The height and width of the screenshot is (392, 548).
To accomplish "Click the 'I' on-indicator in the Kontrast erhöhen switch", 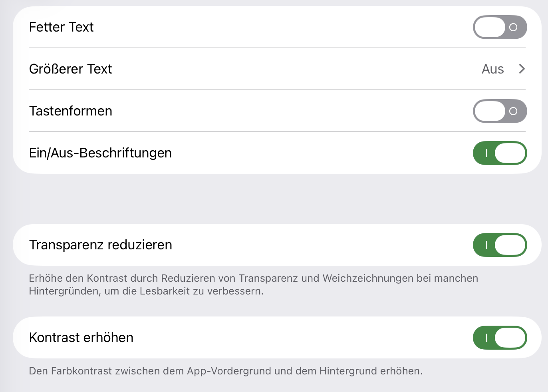I will point(486,338).
